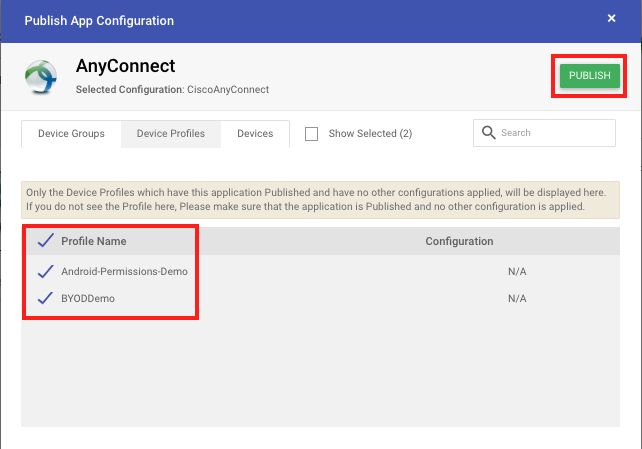
Task: Click the AnyConnect app icon
Action: [x=41, y=77]
